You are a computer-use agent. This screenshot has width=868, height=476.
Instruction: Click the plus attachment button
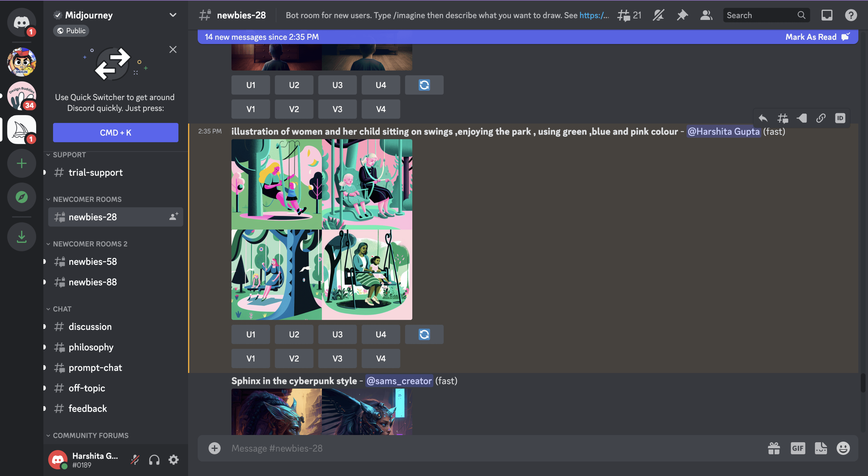coord(214,448)
